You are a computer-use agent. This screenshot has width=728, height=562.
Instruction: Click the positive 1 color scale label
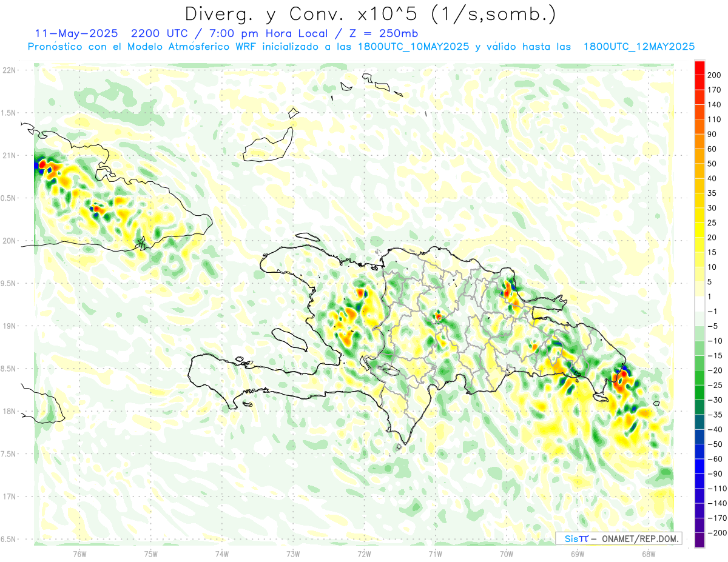pyautogui.click(x=710, y=297)
